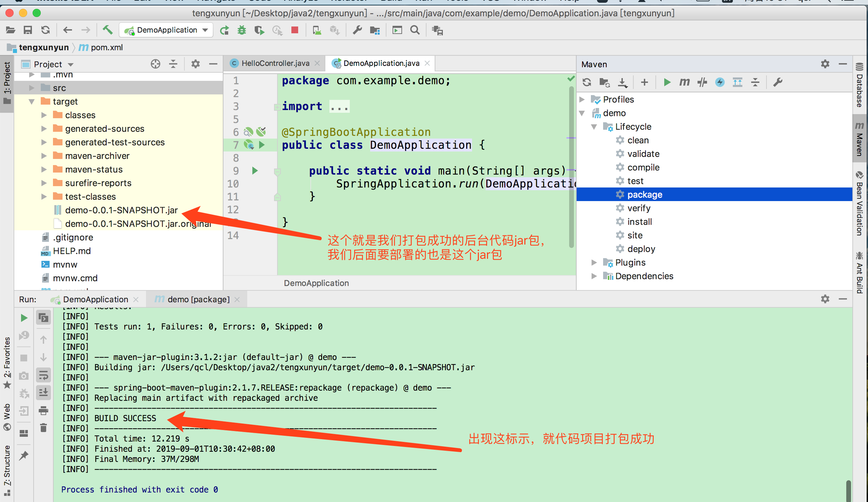Screen dimensions: 868x502
Task: Toggle Skip Tests Mode lightning icon
Action: point(720,82)
